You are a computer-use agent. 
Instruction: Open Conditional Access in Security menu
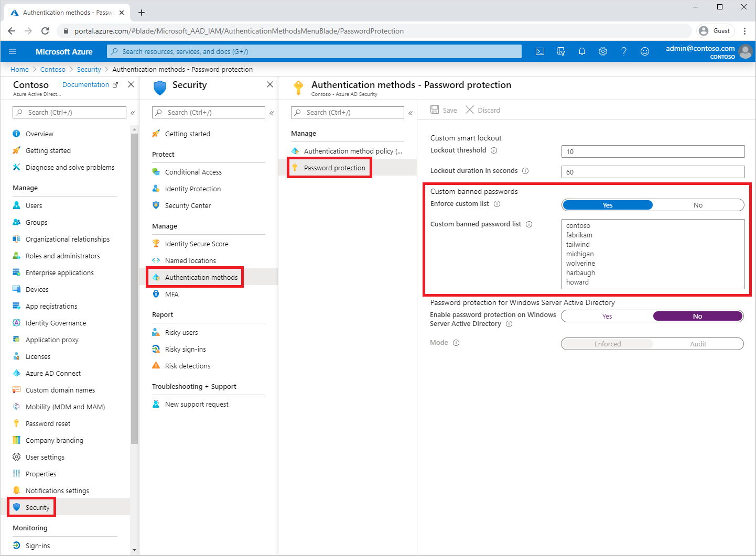coord(193,172)
